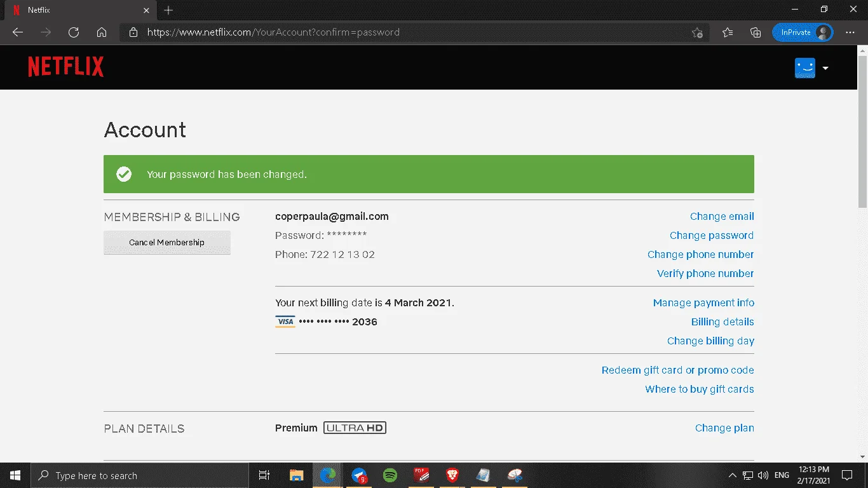This screenshot has width=868, height=488.
Task: Open a new browser tab
Action: 168,10
